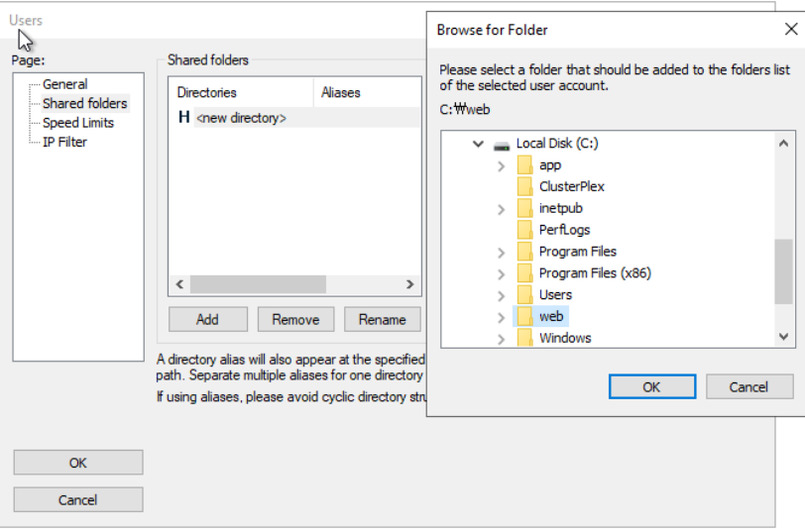Select the ClusterPlex folder name

tap(571, 186)
